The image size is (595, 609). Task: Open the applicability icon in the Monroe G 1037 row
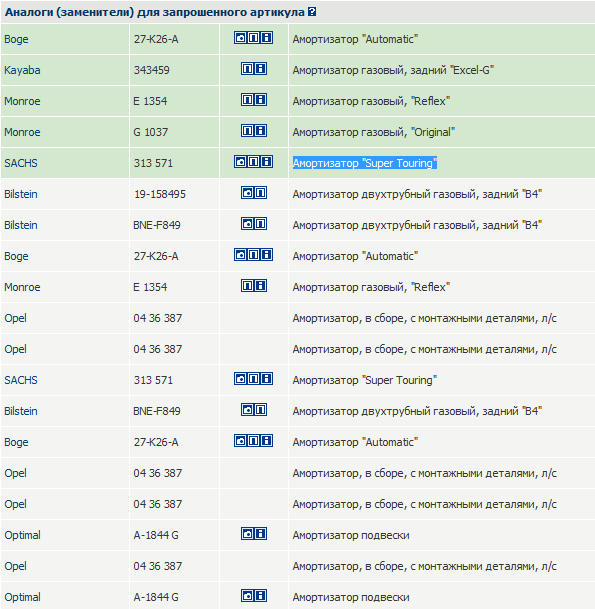[247, 130]
